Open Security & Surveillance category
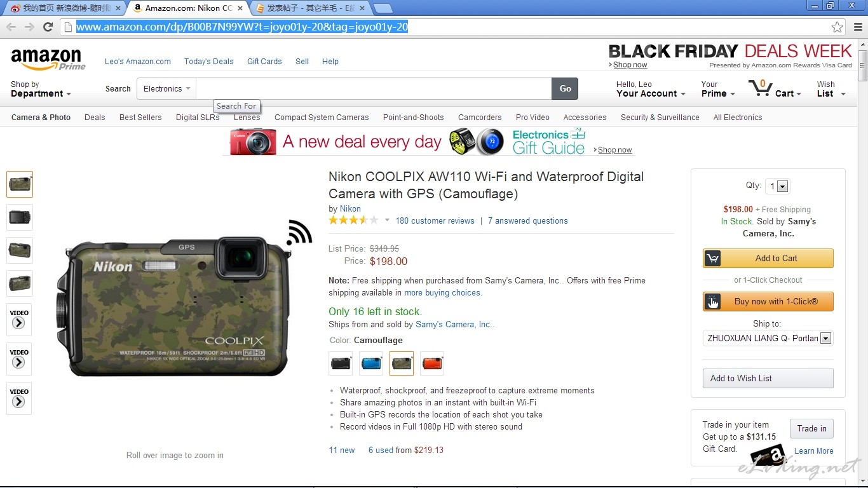 [x=660, y=118]
